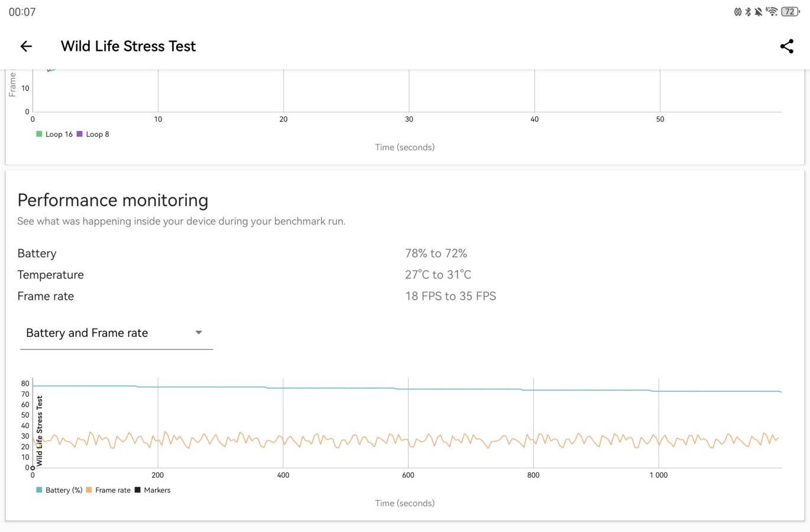Image resolution: width=810 pixels, height=532 pixels.
Task: Go back using the arrow icon
Action: coord(26,46)
